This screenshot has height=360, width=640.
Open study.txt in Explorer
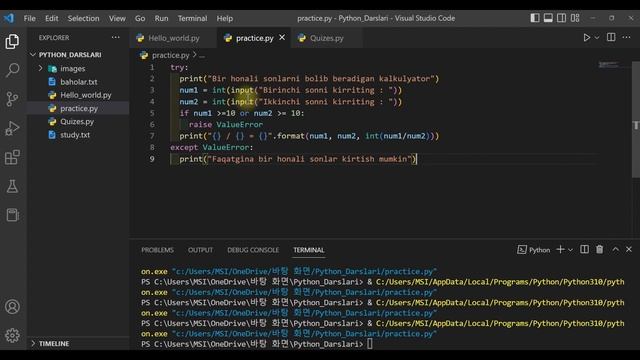(x=75, y=135)
